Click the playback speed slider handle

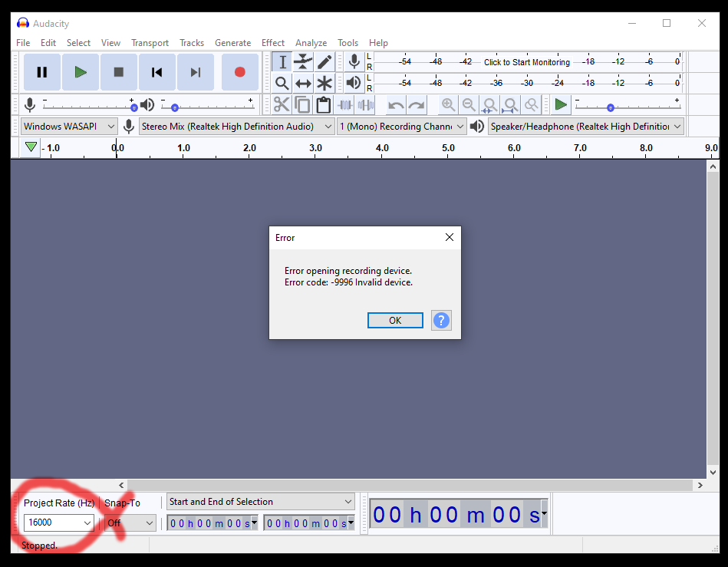coord(611,107)
